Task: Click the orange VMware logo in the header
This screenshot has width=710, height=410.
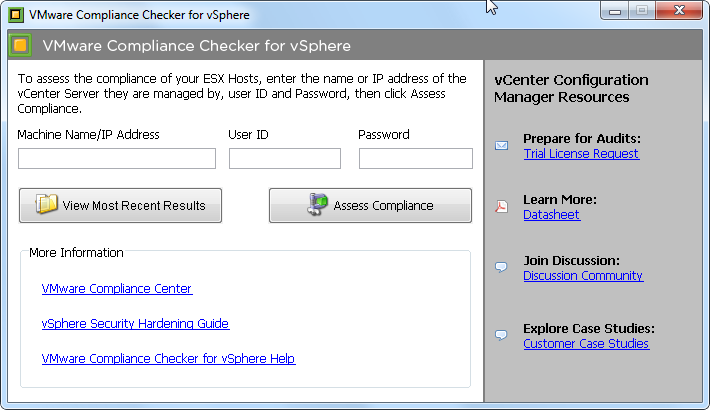Action: 20,45
